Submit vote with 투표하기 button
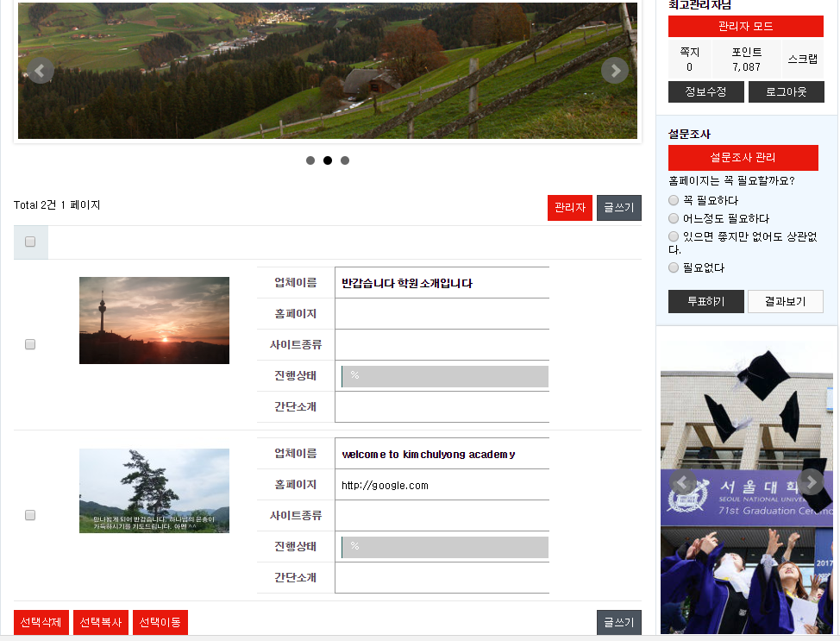Image resolution: width=840 pixels, height=641 pixels. pos(705,302)
